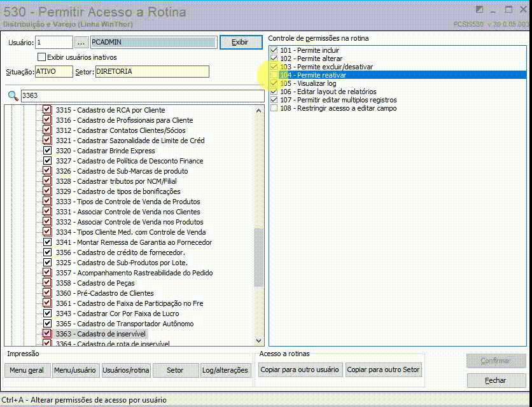Enable 104 - Permite reativar checkbox
Viewport: 532px width, 407px height.
[x=274, y=75]
